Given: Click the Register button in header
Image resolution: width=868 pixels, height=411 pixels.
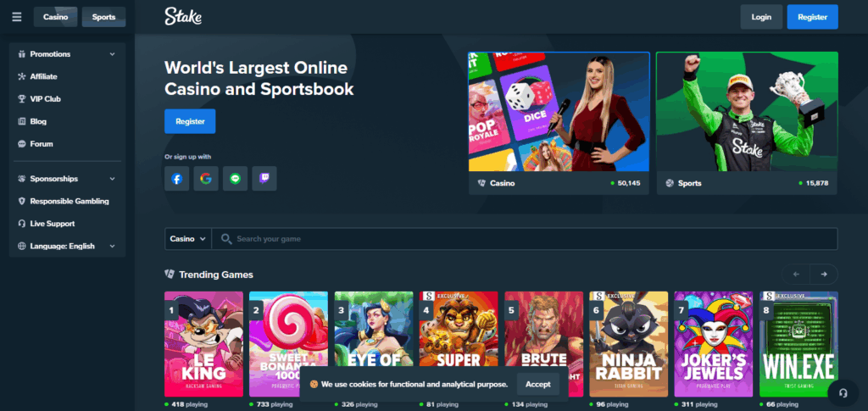Looking at the screenshot, I should 812,17.
